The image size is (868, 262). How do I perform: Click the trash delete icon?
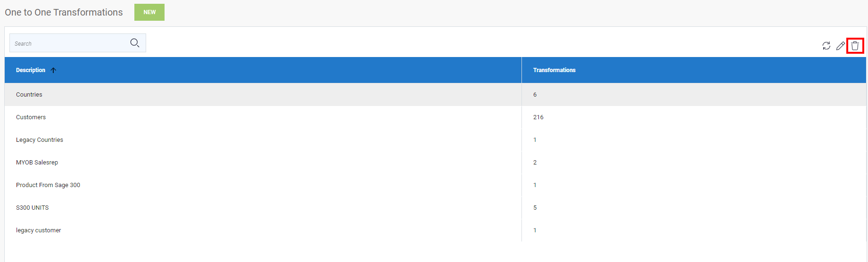tap(855, 46)
